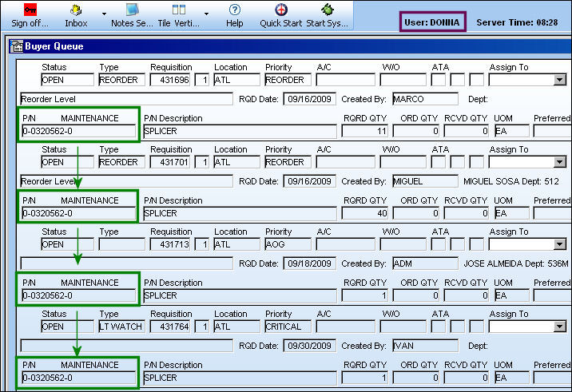This screenshot has width=572, height=392.
Task: Click the Tile Verti... windows icon
Action: [x=179, y=10]
